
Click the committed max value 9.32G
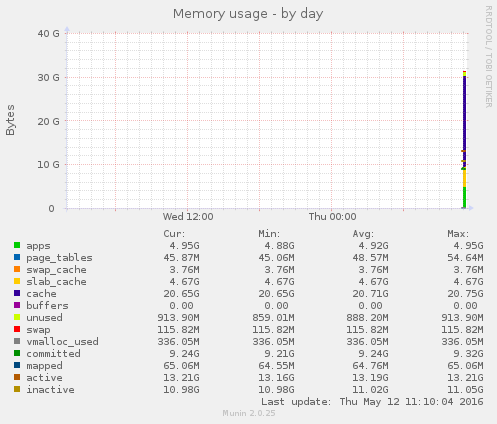[468, 354]
